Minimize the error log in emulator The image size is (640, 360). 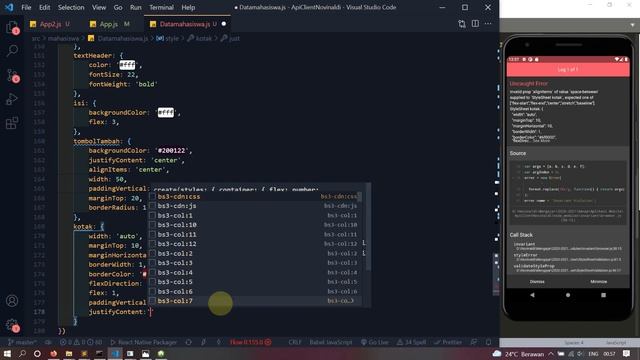coord(598,282)
